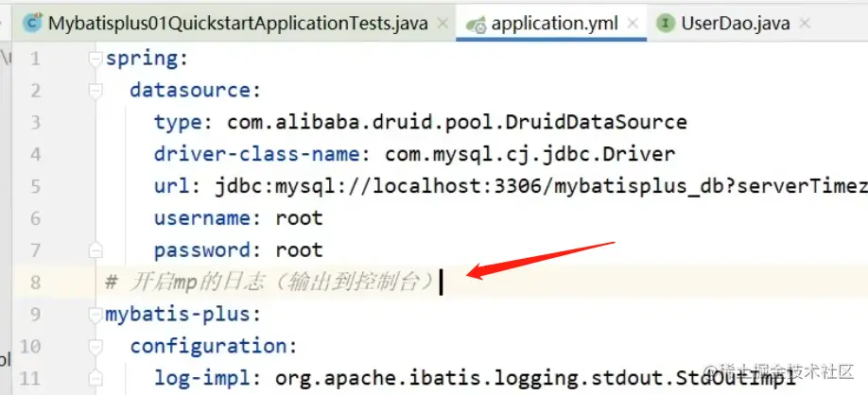Screen dimensions: 868x395
Task: Click fold end marker at log-impl line
Action: point(95,379)
